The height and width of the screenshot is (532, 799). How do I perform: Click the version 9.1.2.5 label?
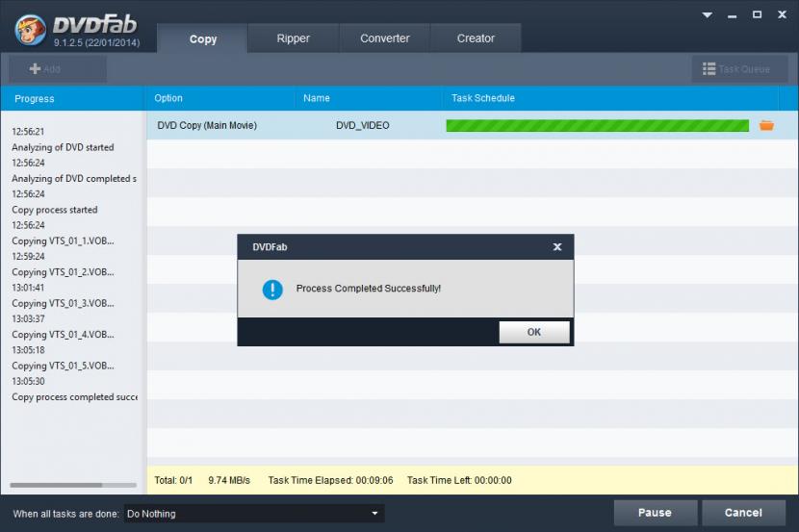(96, 42)
